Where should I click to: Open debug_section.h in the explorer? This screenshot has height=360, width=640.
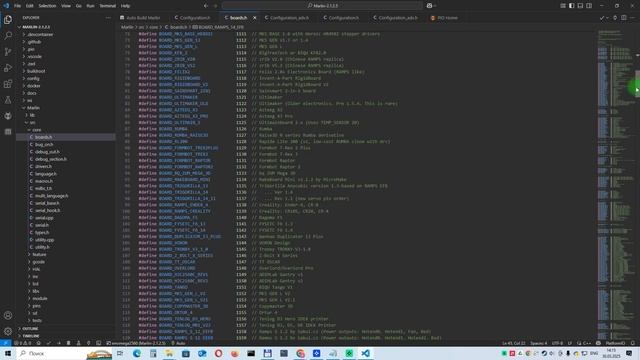51,159
